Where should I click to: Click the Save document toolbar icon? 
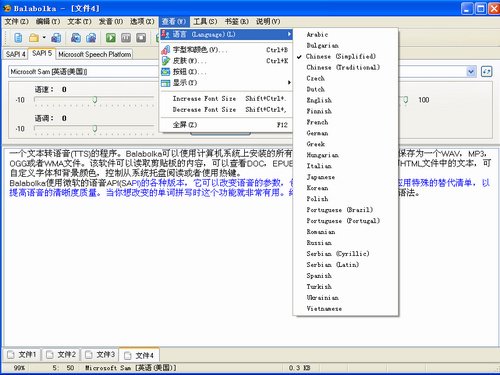[56, 38]
